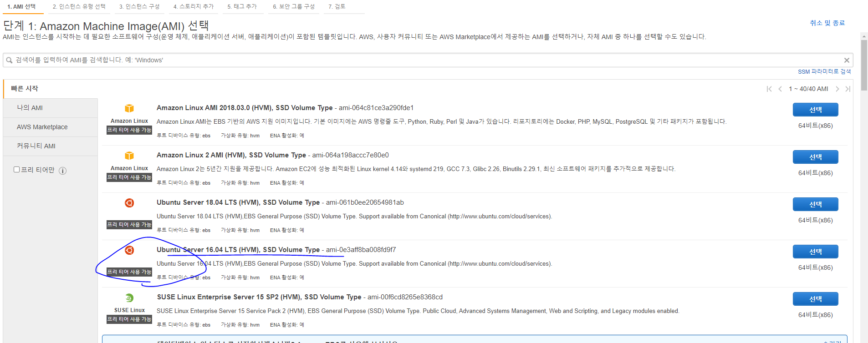Open AWS Marketplace category
Viewport: 868px width, 343px height.
pyautogui.click(x=42, y=127)
